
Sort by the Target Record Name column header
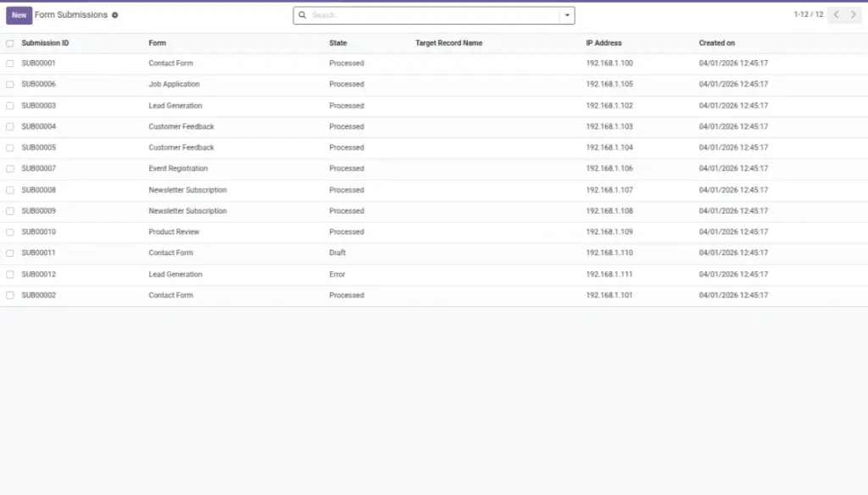(449, 43)
